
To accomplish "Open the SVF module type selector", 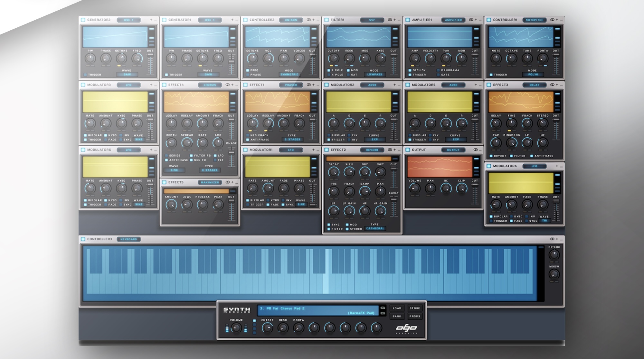I will pos(372,20).
